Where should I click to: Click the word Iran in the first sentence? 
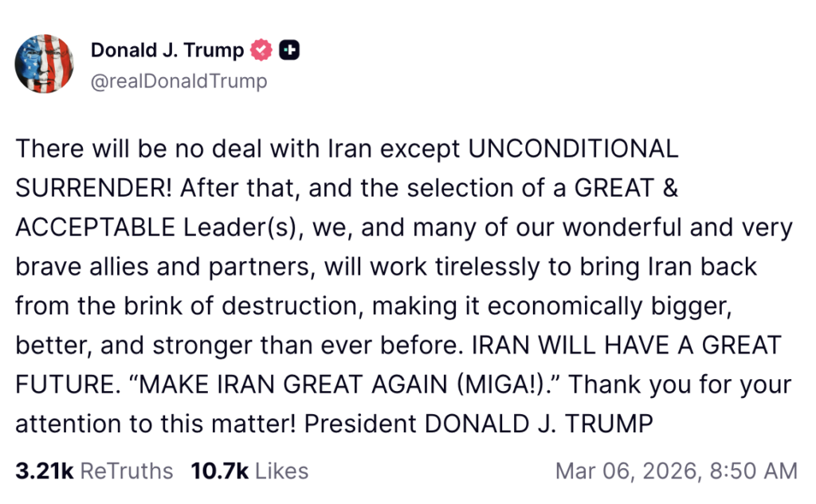pyautogui.click(x=348, y=148)
